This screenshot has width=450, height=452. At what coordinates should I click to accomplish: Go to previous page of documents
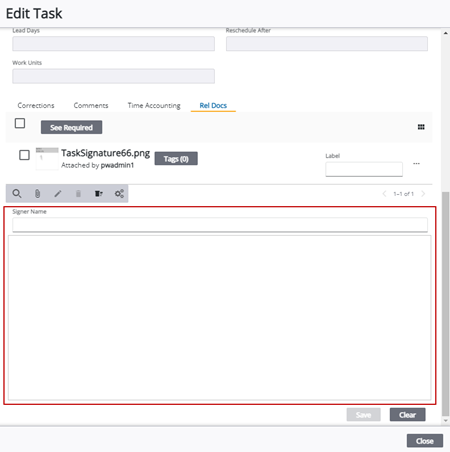(384, 194)
